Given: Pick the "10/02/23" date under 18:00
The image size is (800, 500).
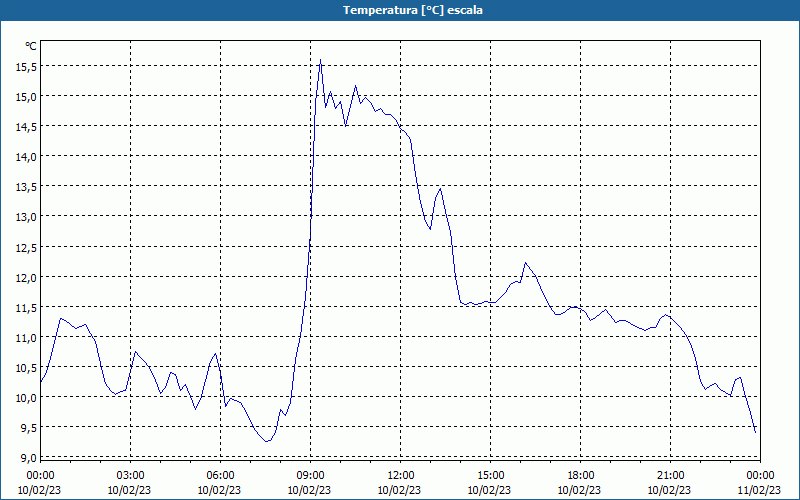Looking at the screenshot, I should click(580, 490).
